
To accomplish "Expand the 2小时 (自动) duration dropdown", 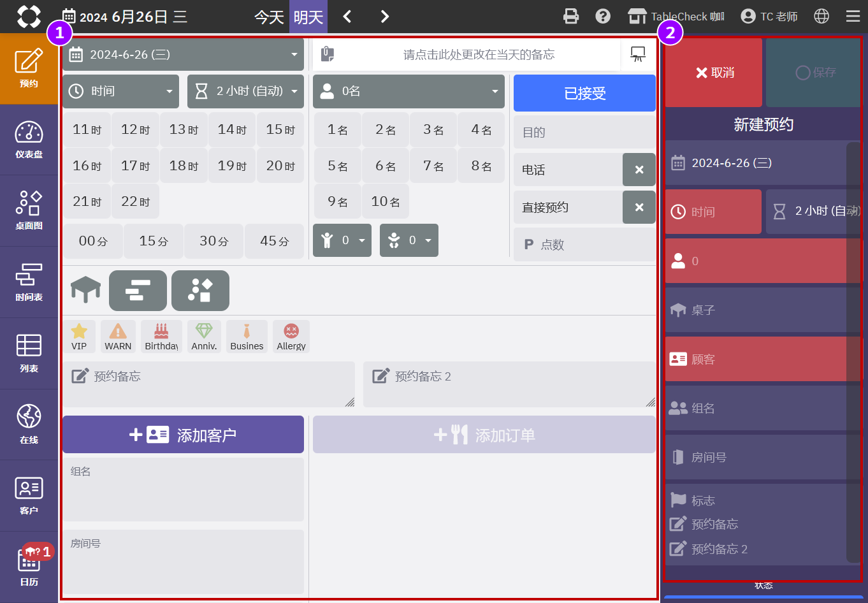I will tap(245, 91).
